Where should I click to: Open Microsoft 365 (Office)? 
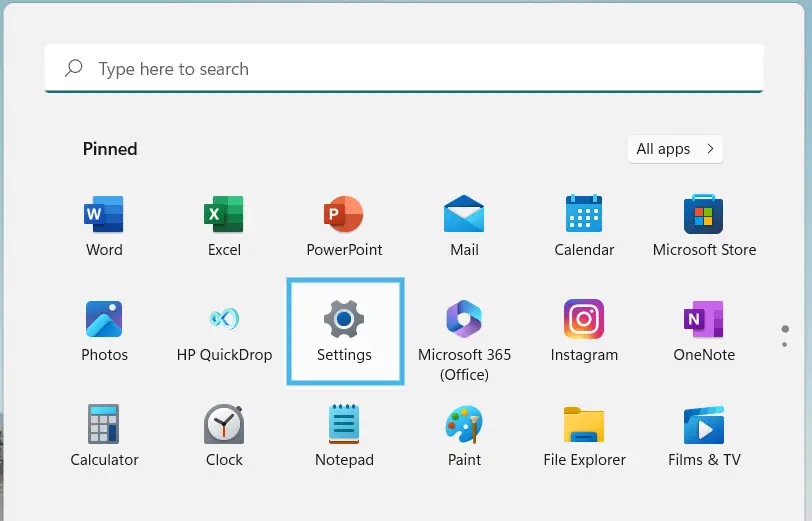[x=464, y=340]
